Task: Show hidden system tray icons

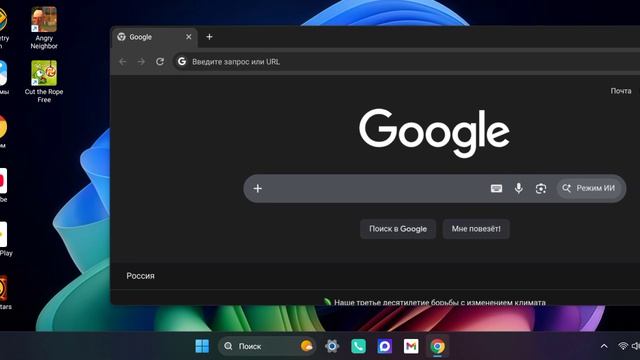Action: tap(604, 346)
